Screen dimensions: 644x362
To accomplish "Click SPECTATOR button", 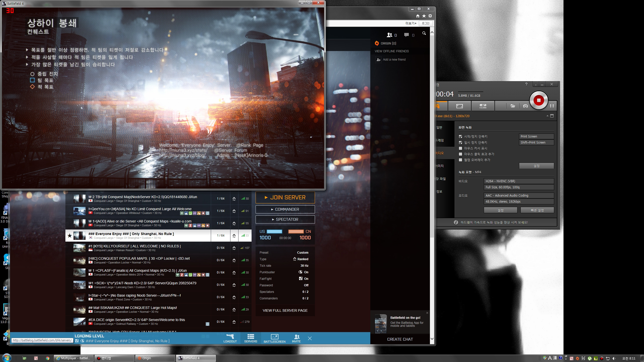I will (285, 219).
